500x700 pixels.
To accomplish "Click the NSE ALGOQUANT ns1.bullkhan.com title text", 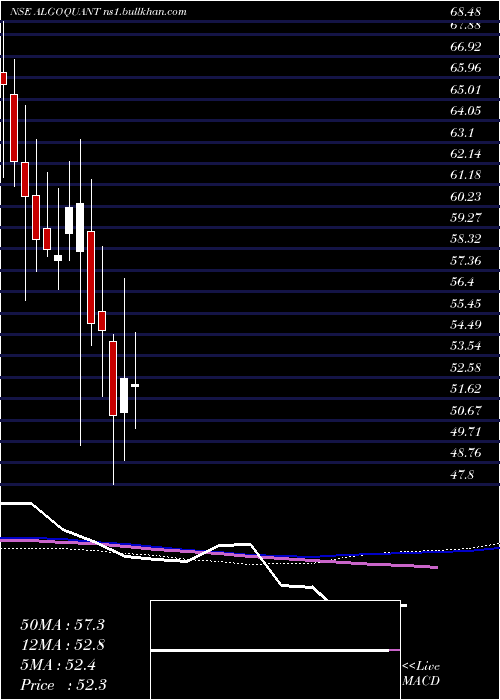I will pyautogui.click(x=98, y=12).
